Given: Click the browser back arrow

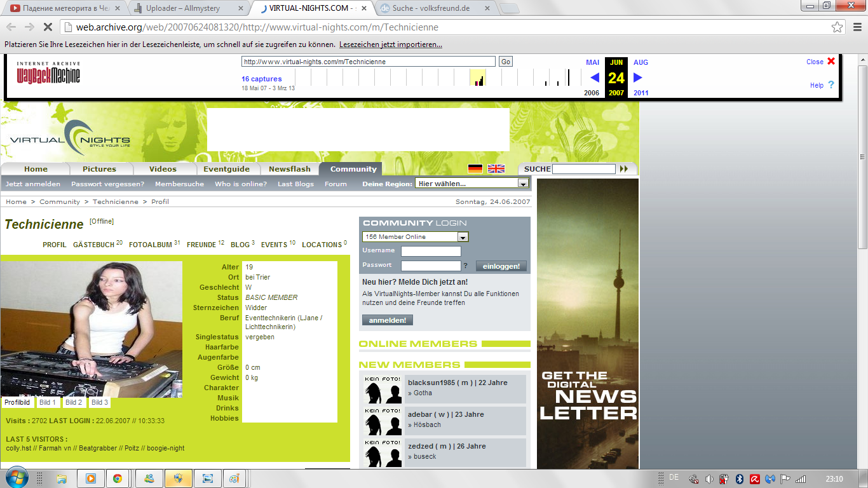Looking at the screenshot, I should click(x=11, y=27).
